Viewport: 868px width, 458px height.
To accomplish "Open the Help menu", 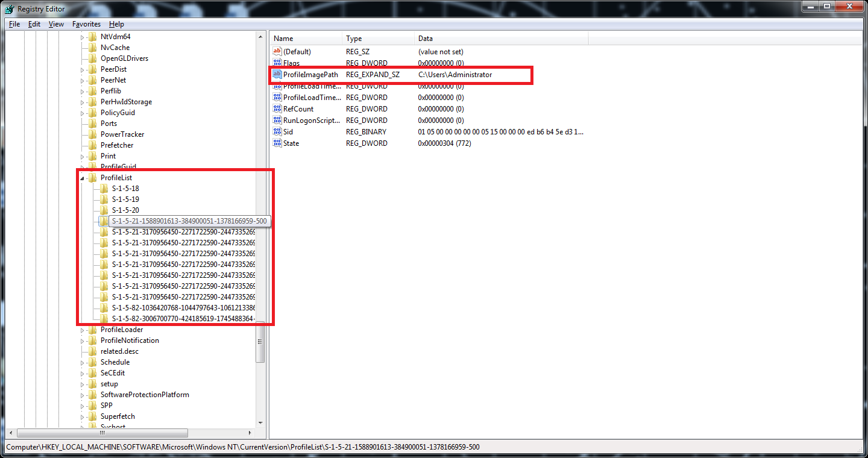I will point(116,24).
